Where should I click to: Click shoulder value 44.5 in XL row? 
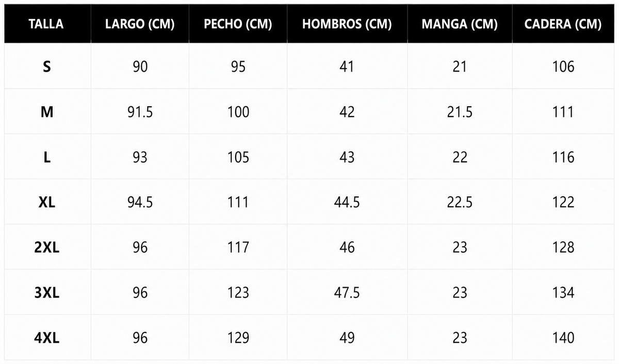[347, 202]
